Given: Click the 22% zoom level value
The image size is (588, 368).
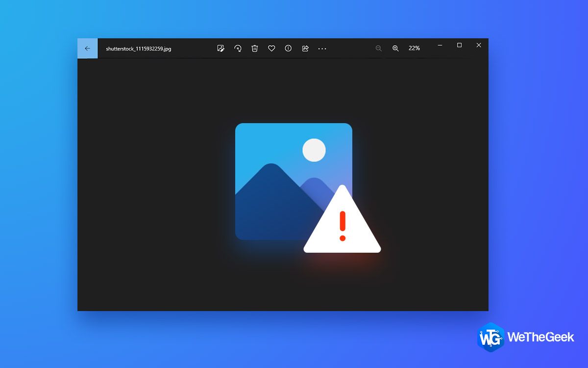Looking at the screenshot, I should pyautogui.click(x=414, y=48).
